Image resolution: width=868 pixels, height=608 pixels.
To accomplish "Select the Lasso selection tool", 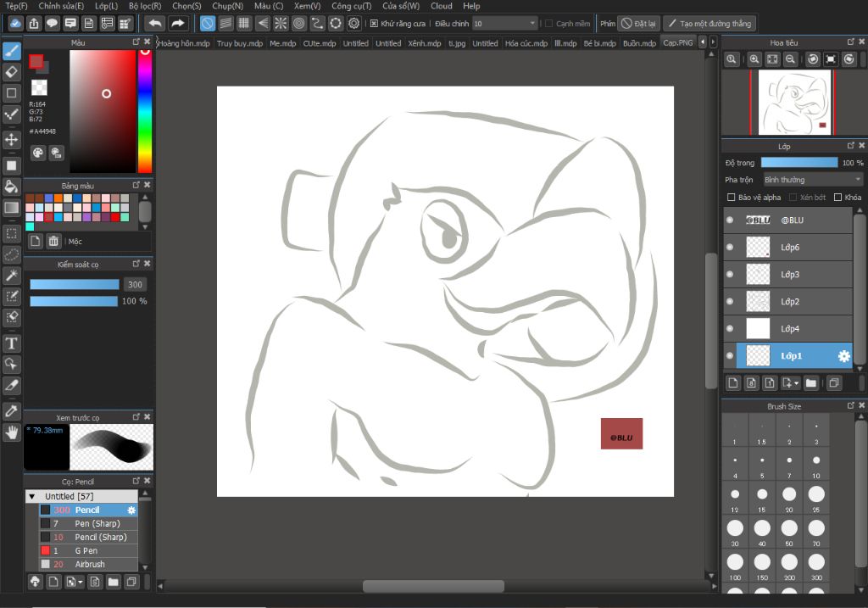I will tap(12, 254).
